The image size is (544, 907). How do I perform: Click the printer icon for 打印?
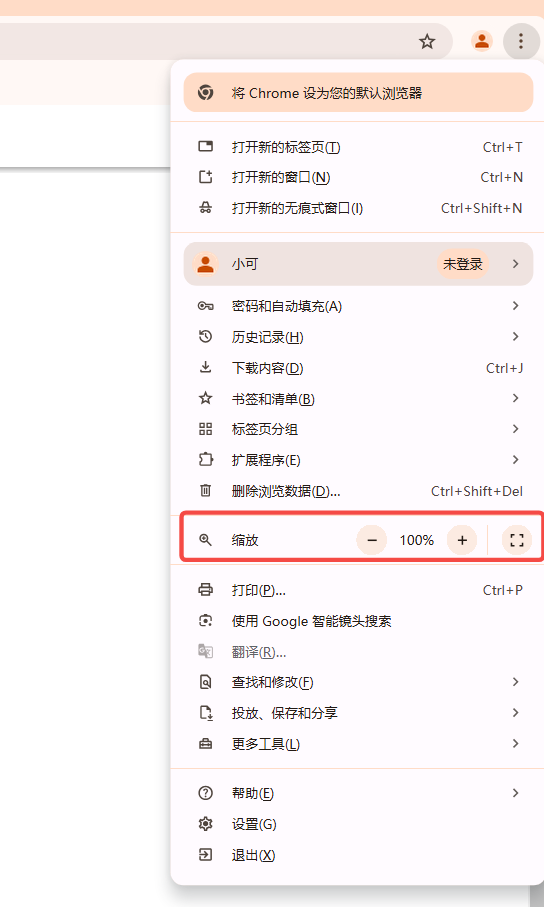pos(205,590)
